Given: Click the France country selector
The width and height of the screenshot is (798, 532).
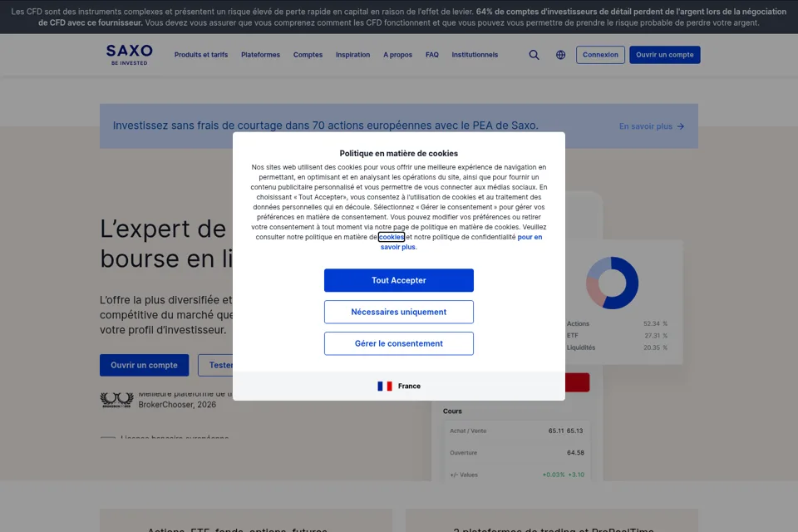Looking at the screenshot, I should pyautogui.click(x=398, y=386).
